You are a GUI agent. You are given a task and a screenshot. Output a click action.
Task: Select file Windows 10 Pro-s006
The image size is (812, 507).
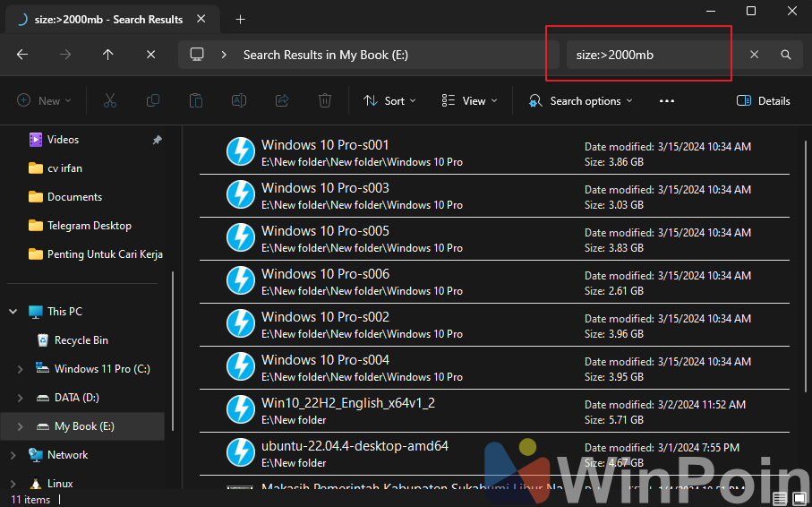494,282
